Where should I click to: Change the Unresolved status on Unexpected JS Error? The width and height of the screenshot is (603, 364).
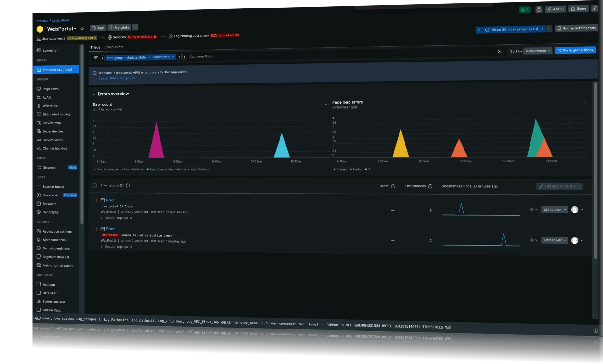[x=554, y=210]
